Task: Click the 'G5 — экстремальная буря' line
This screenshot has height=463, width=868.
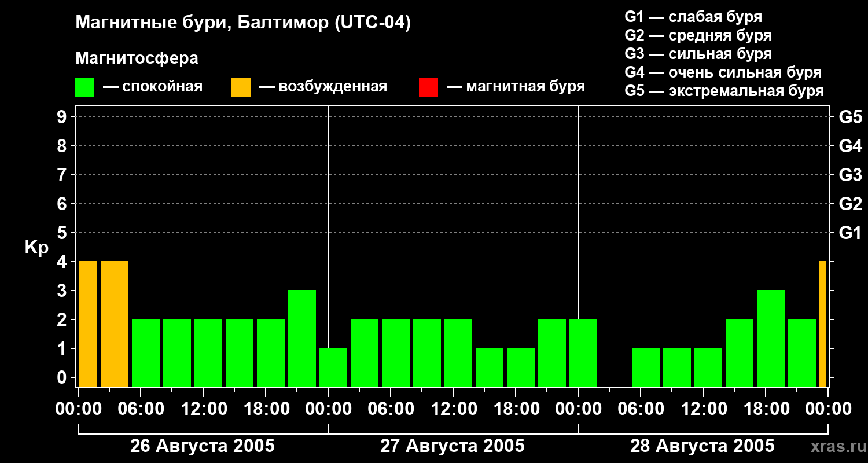Action: point(724,91)
